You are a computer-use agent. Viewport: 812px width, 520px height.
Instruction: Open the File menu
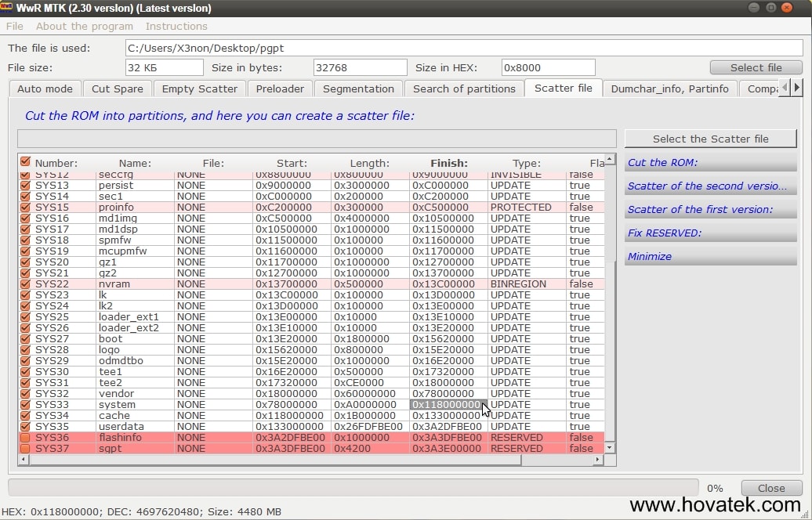(x=14, y=26)
